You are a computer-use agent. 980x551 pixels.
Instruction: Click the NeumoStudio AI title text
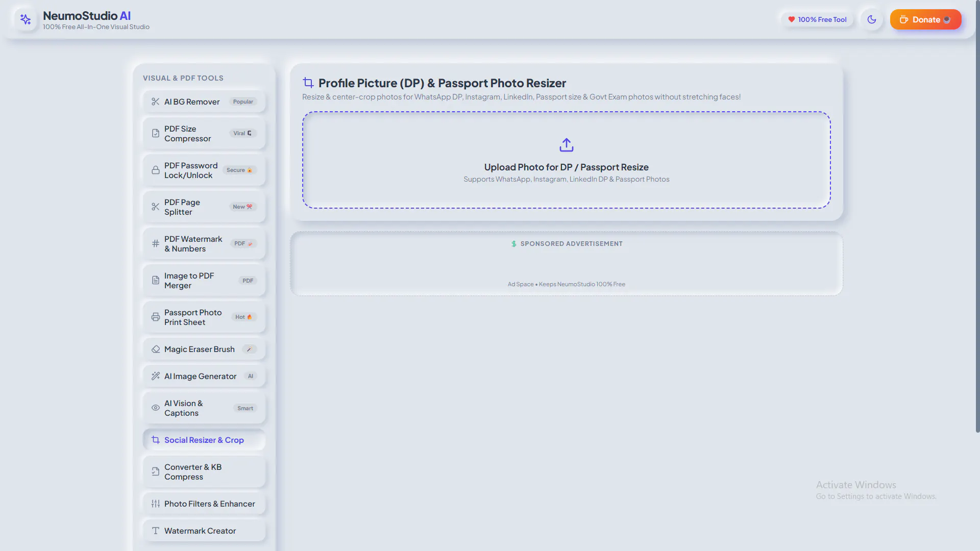click(x=86, y=16)
